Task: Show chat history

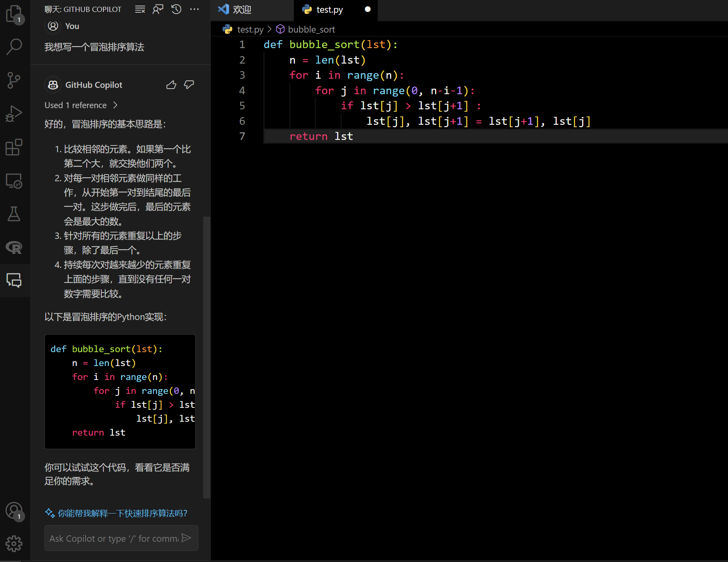Action: [176, 9]
